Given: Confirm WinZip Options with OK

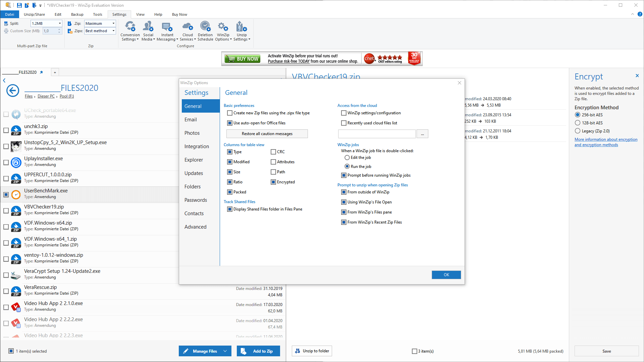Looking at the screenshot, I should pos(446,275).
